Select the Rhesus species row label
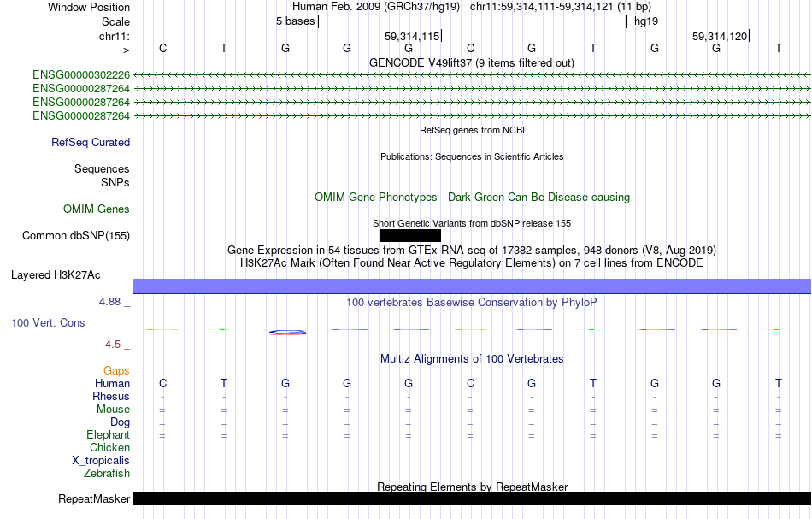This screenshot has height=519, width=812. click(111, 396)
